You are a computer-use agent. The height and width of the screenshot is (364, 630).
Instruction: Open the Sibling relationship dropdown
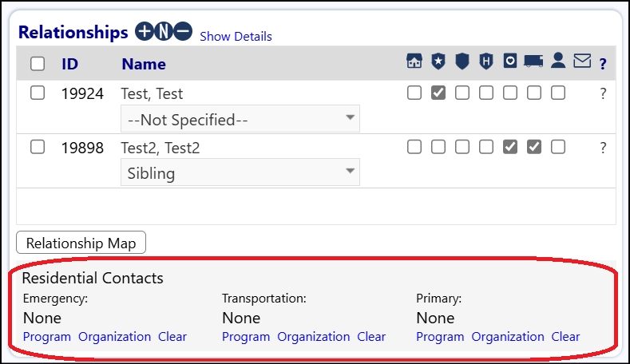(x=240, y=172)
